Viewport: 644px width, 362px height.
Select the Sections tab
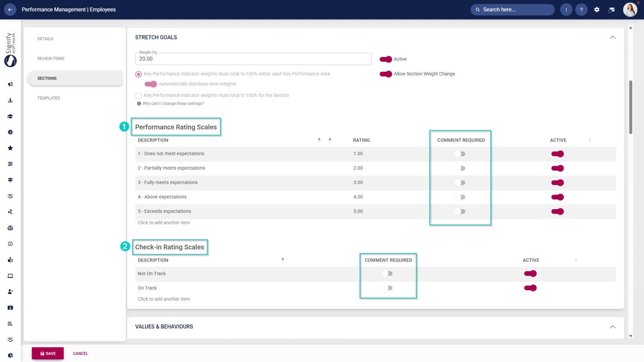[75, 78]
